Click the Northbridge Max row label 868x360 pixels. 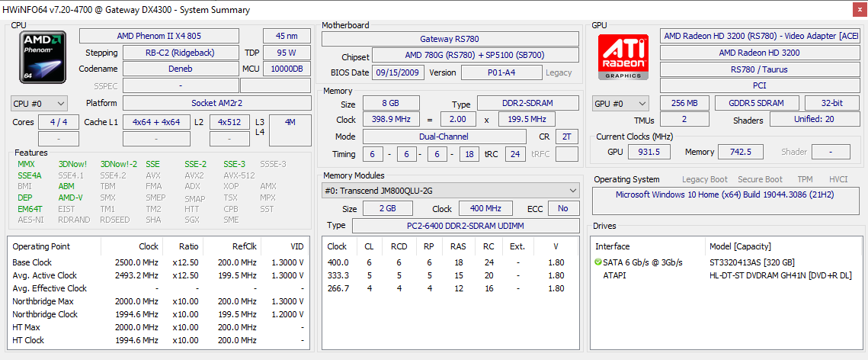43,301
